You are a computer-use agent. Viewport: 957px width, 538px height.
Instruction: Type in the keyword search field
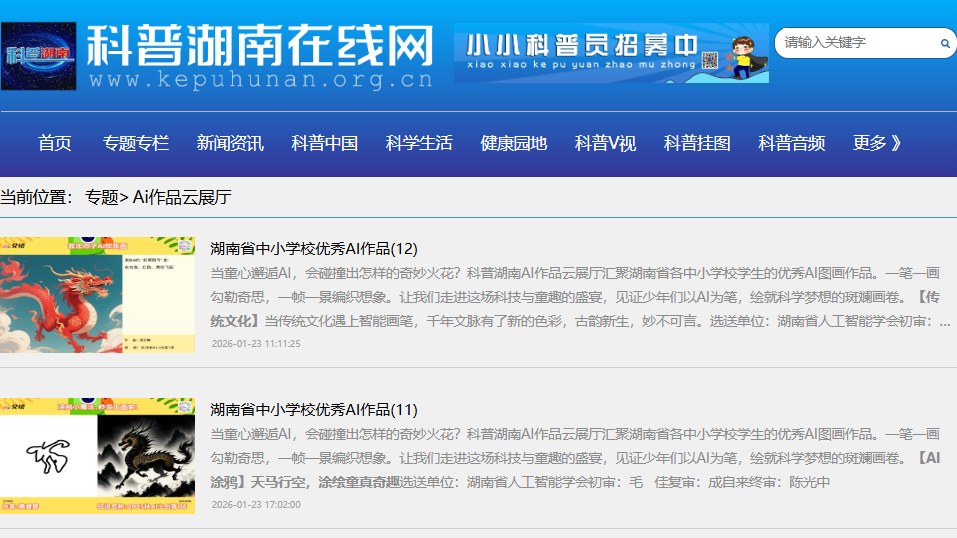[x=855, y=43]
